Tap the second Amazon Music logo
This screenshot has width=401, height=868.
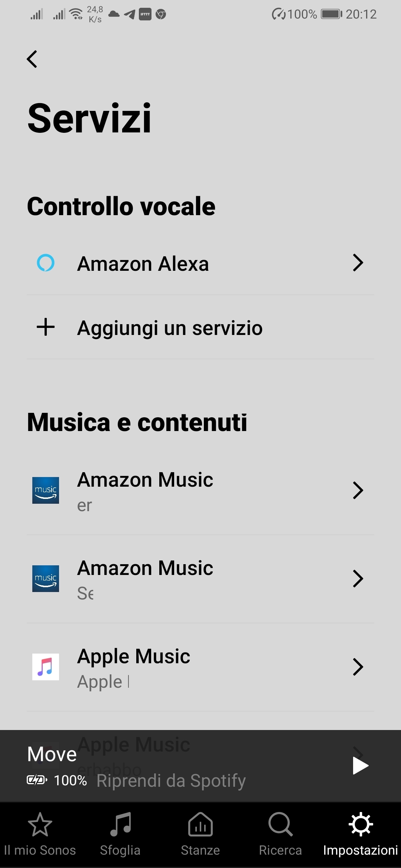(x=46, y=579)
